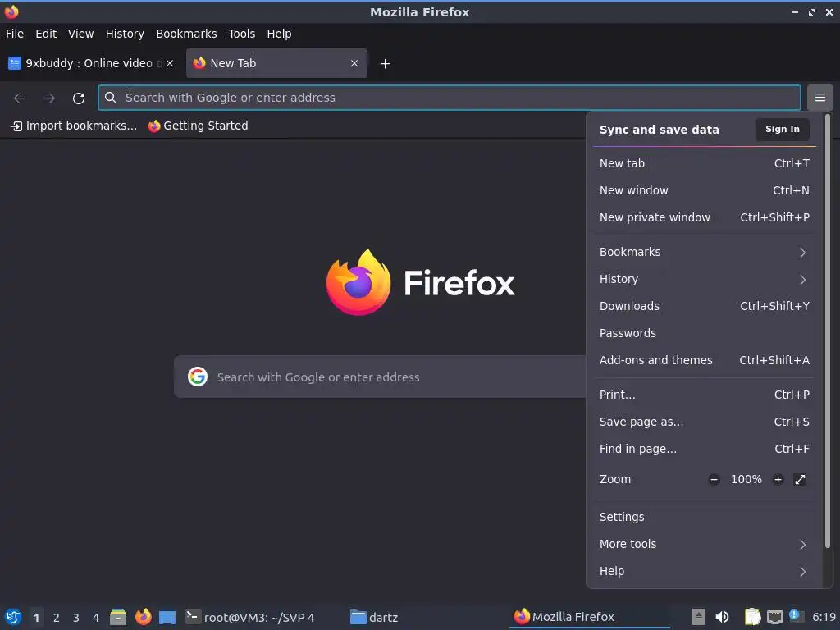Image resolution: width=840 pixels, height=630 pixels.
Task: Click the search magnifier icon in address bar
Action: point(111,98)
